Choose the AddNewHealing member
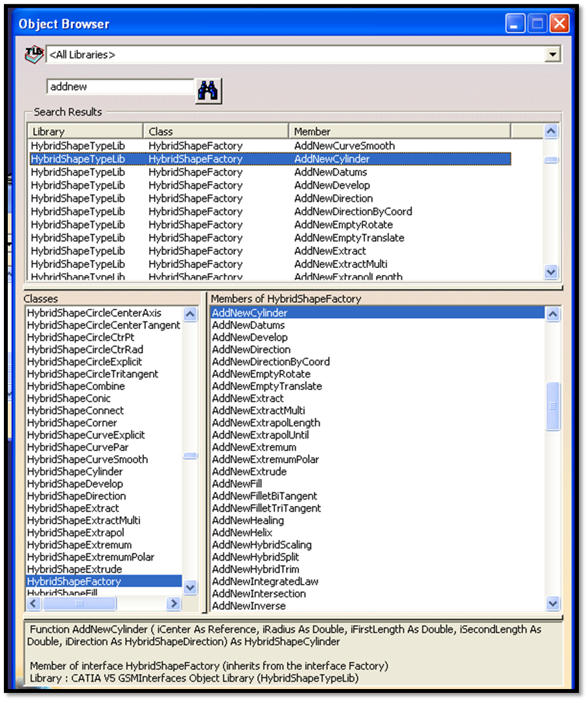588x702 pixels. 378,520
